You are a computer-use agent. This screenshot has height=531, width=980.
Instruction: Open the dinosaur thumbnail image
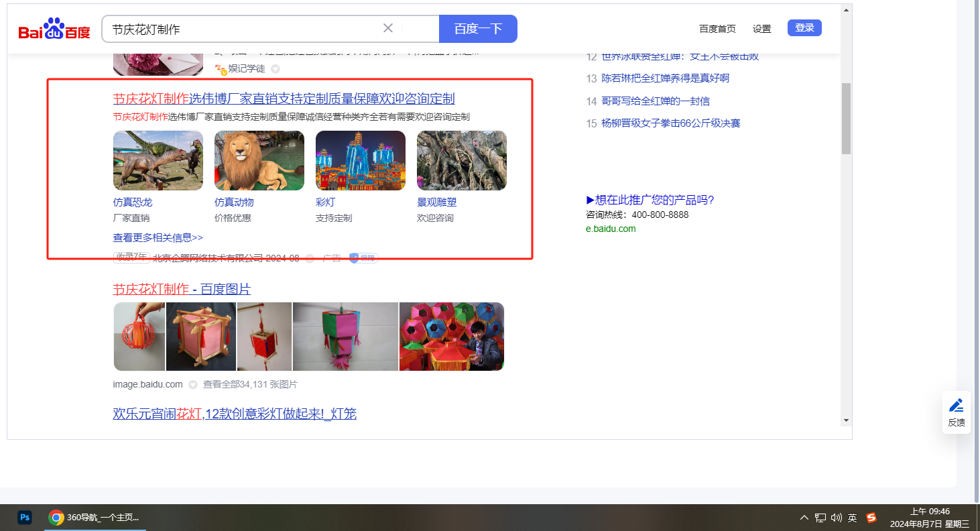coord(158,160)
